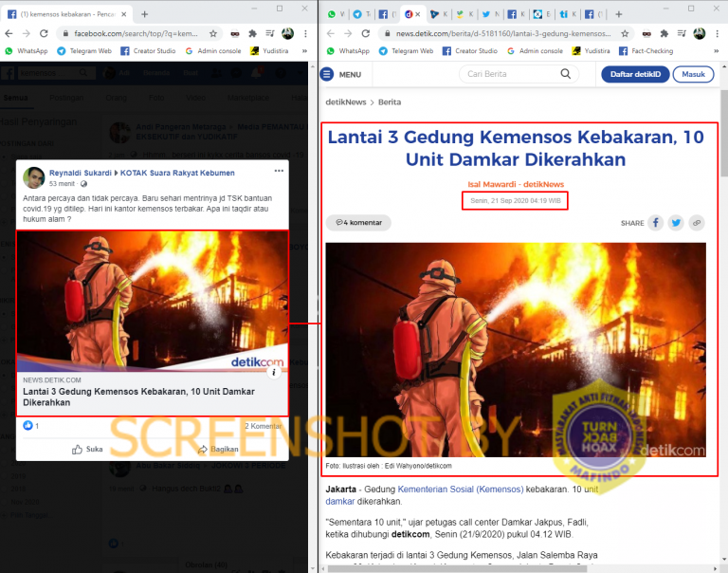Image resolution: width=728 pixels, height=573 pixels.
Task: Open new tab in left Facebook window
Action: [x=144, y=14]
